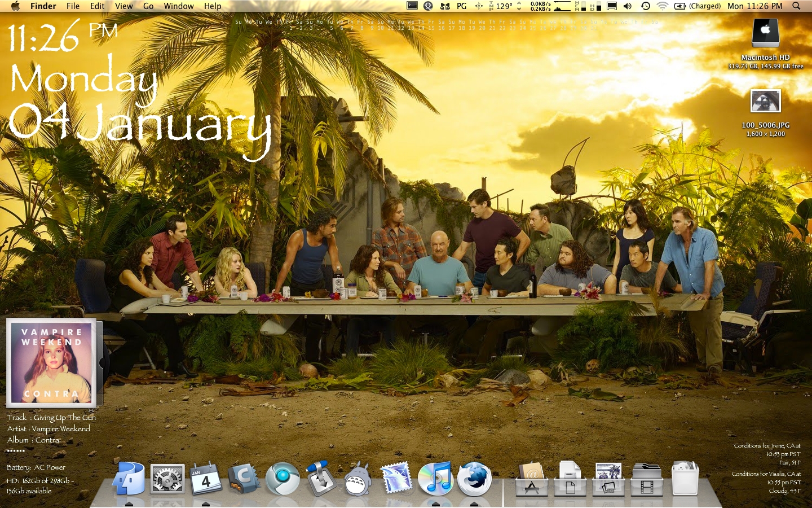
Task: Click the Battery: AC Power text
Action: coord(36,467)
